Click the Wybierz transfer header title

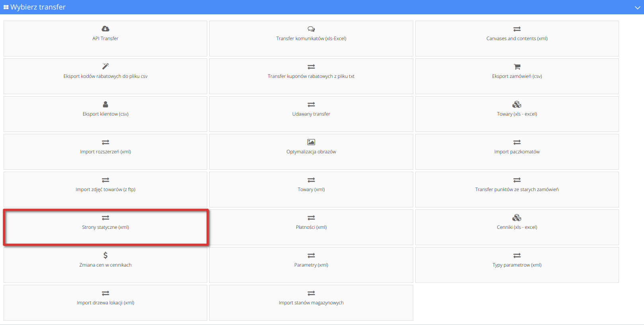coord(38,7)
